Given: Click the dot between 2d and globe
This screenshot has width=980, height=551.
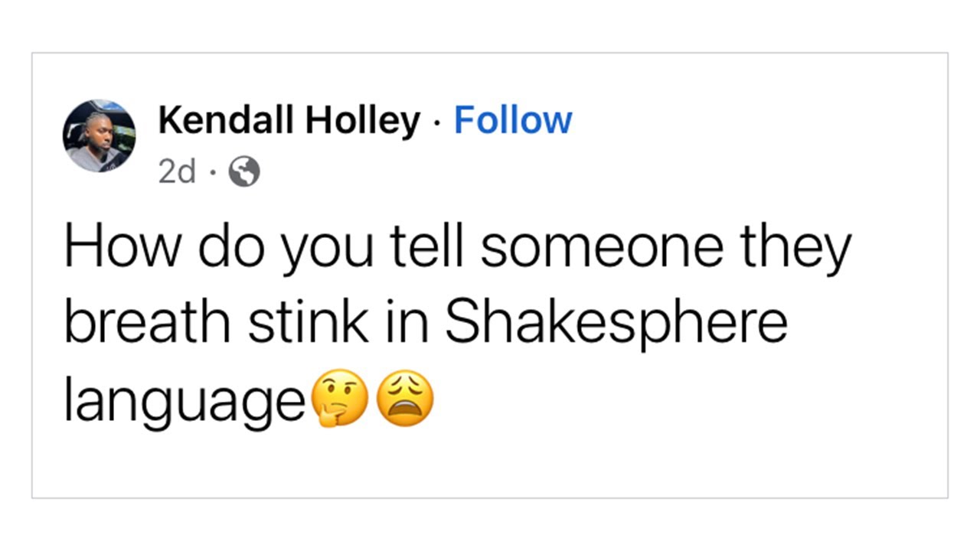Looking at the screenshot, I should pos(212,173).
